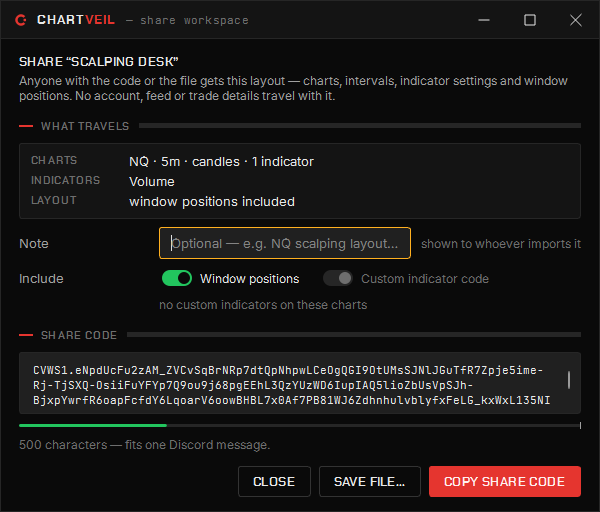Click the "WHAT TRAVELS" section header
This screenshot has height=512, width=600.
coord(85,126)
